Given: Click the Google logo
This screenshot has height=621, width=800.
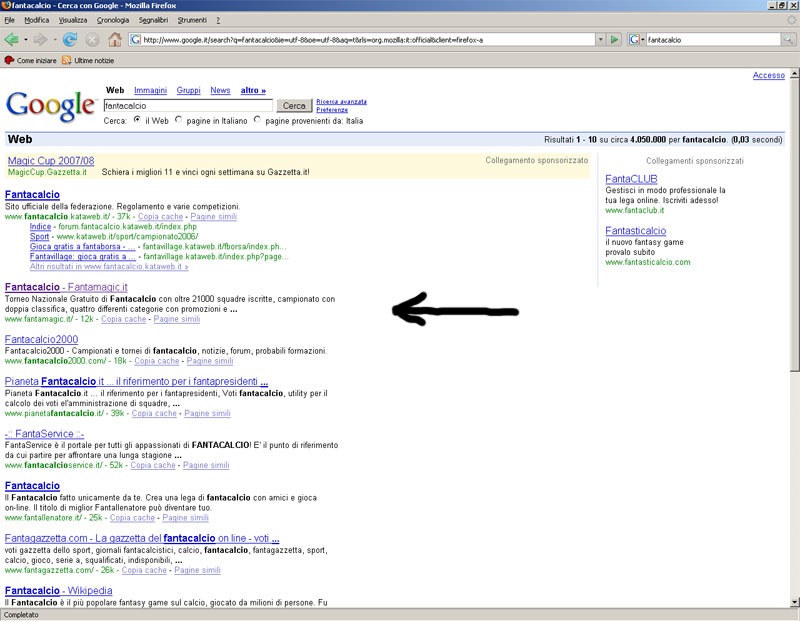Looking at the screenshot, I should coord(50,106).
